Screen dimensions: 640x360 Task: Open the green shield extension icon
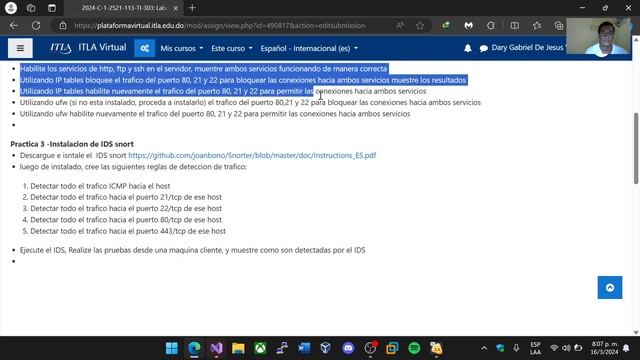point(446,25)
